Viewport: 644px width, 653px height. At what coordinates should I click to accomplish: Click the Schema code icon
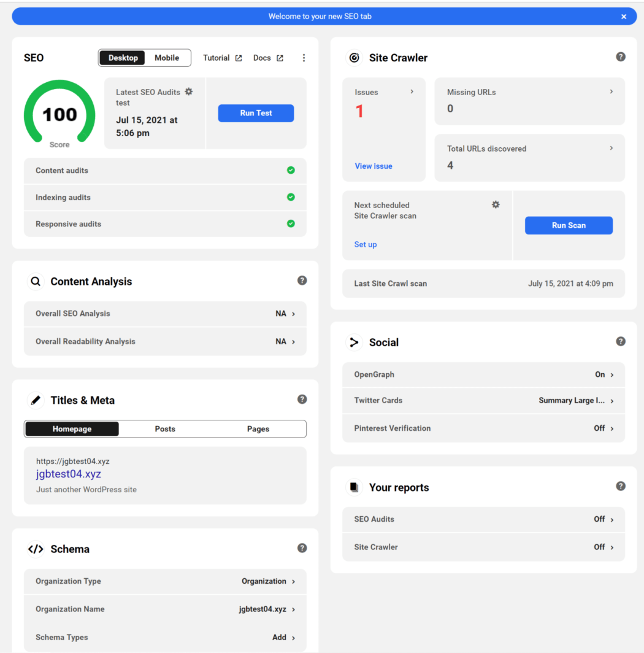36,548
